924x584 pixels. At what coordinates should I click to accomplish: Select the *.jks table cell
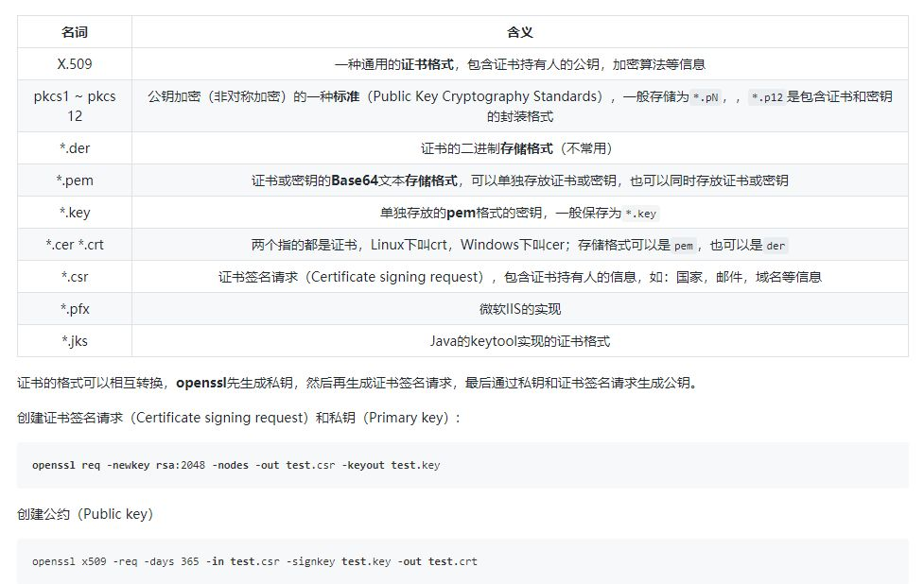pos(75,341)
